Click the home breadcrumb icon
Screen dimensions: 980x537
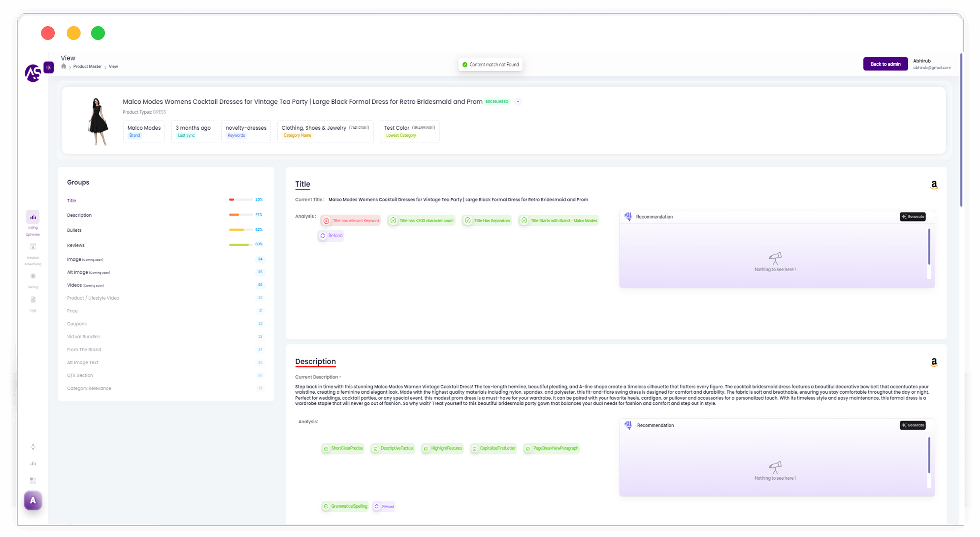pos(64,66)
